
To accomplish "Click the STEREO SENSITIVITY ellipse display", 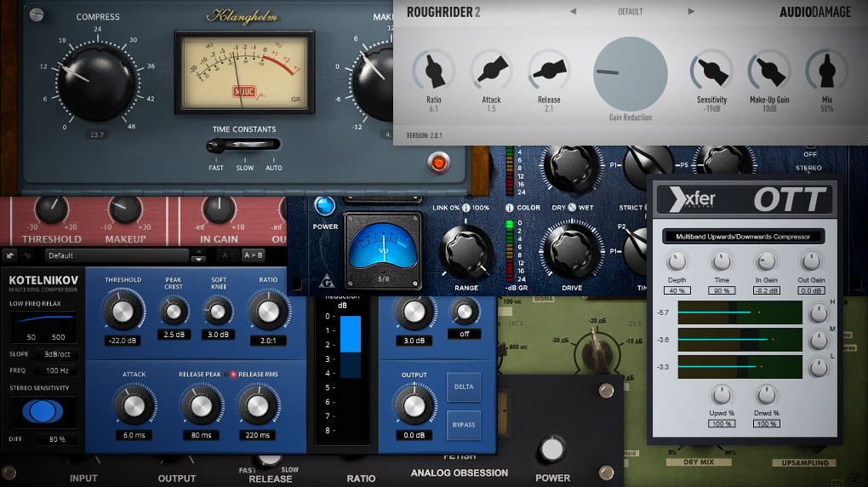I will tap(43, 411).
